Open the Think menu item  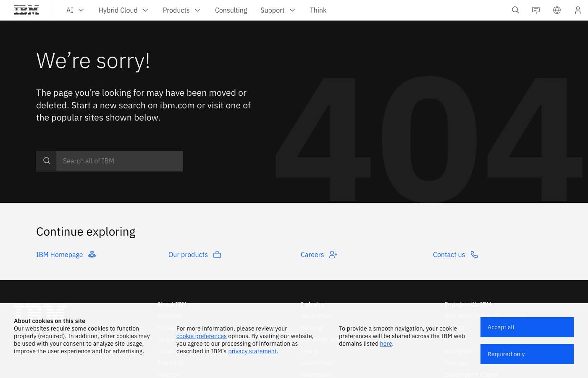(x=318, y=10)
